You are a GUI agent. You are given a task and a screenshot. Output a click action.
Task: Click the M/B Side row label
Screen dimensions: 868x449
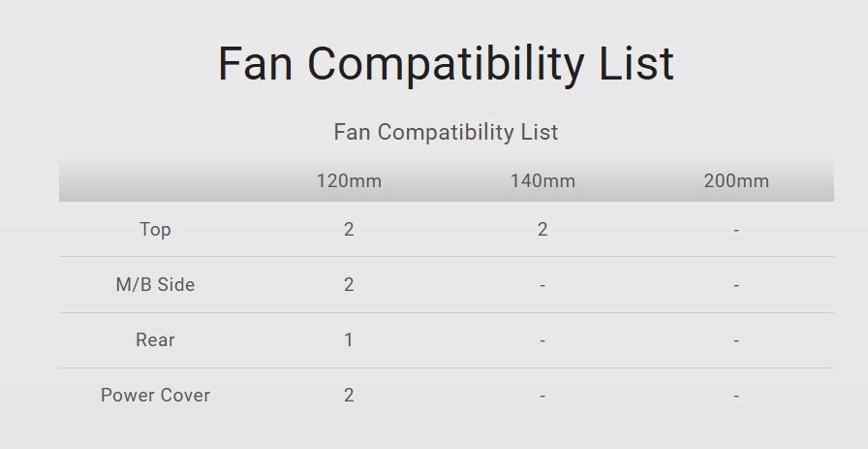coord(155,285)
